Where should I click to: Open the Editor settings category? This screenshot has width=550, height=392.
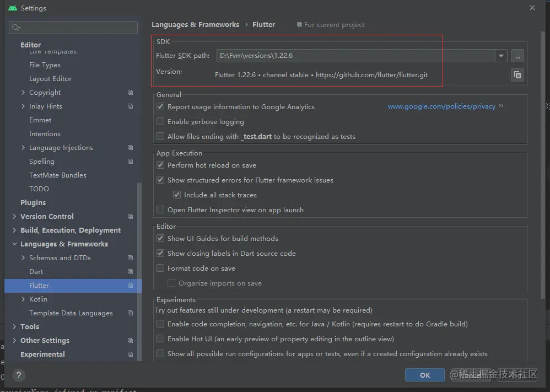[x=30, y=45]
